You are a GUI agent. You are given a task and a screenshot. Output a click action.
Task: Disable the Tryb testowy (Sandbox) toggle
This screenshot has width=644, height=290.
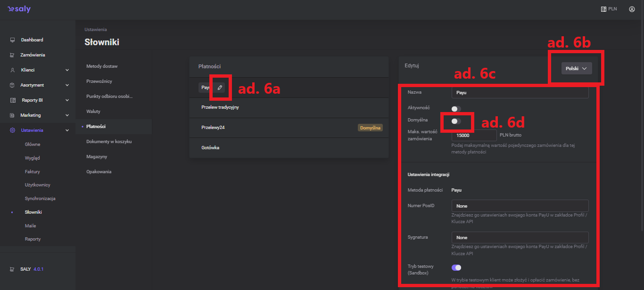pos(456,267)
